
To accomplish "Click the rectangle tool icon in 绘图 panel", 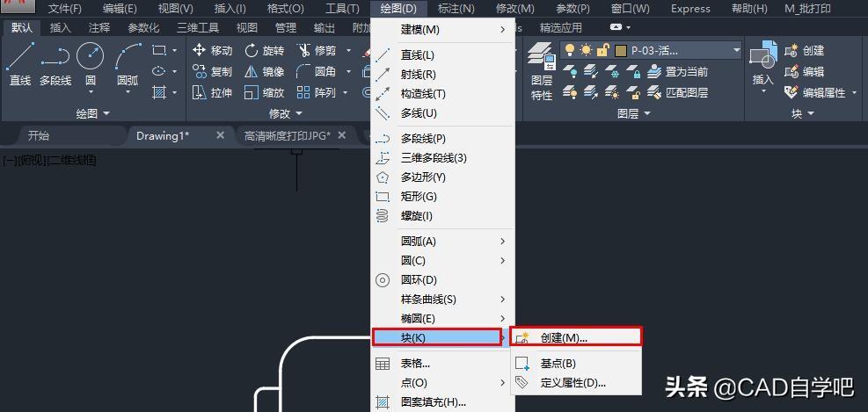I will pos(159,50).
